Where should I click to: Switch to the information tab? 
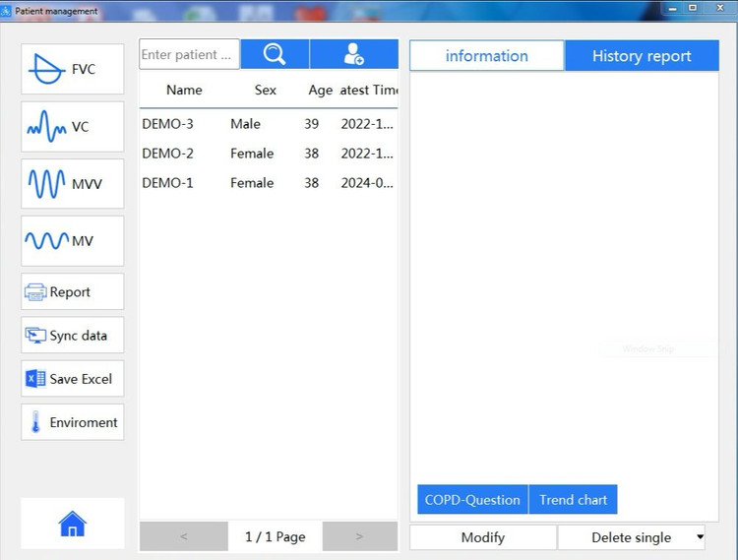pyautogui.click(x=486, y=56)
